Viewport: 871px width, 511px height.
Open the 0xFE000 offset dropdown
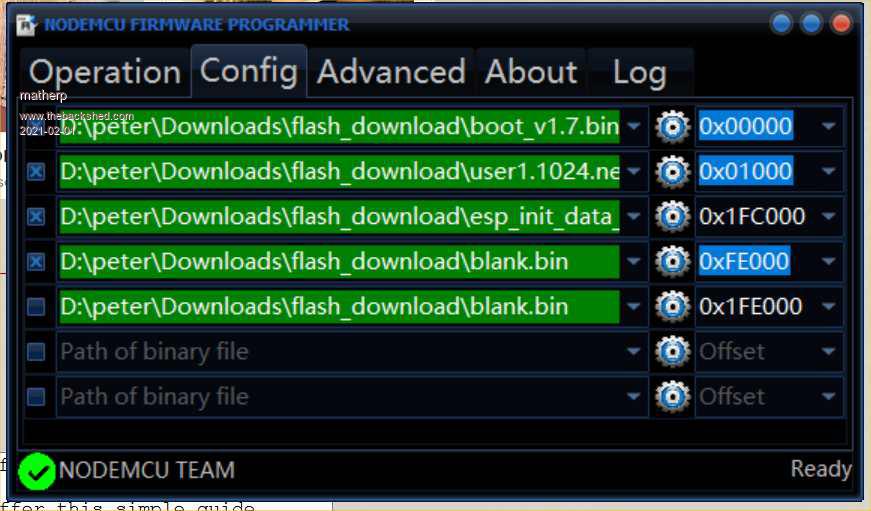pos(828,262)
